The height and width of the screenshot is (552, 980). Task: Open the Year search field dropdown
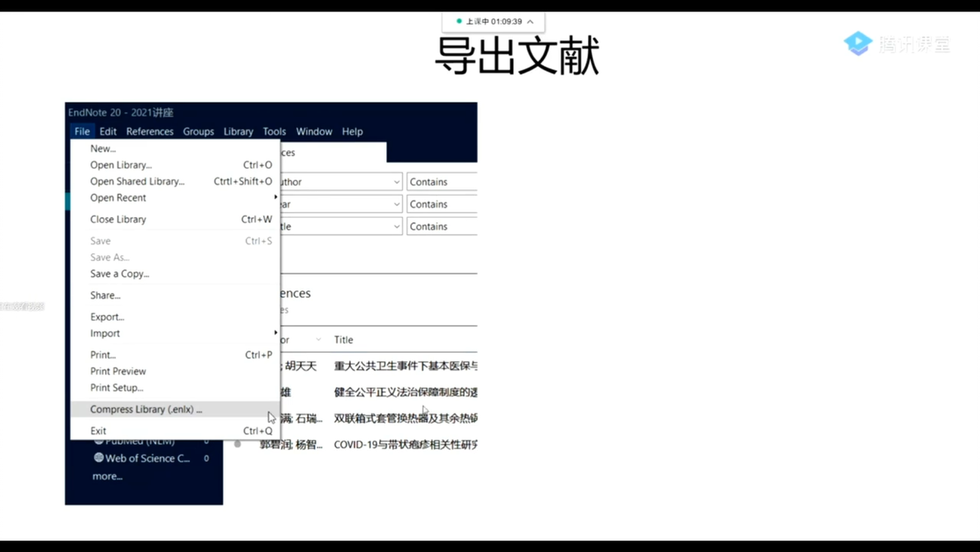tap(396, 204)
